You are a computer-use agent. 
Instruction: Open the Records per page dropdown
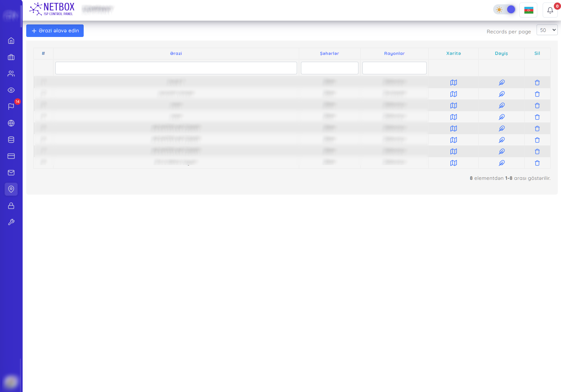pos(547,30)
